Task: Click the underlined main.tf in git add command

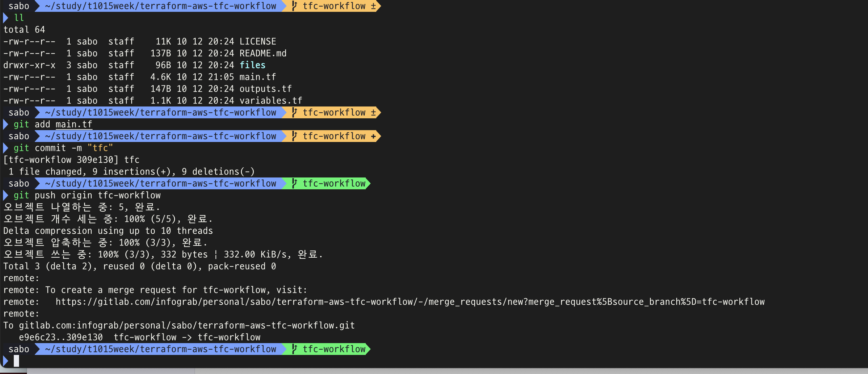Action: click(74, 125)
